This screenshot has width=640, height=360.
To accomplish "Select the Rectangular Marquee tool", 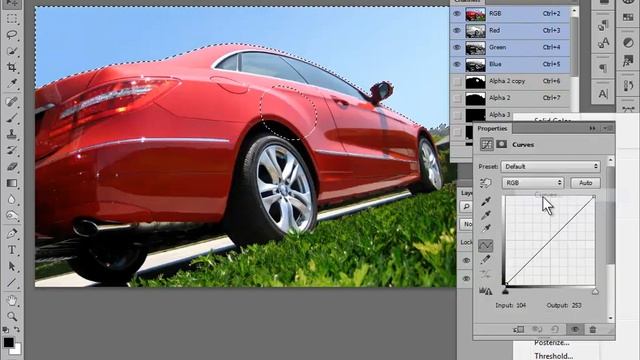I will (12, 19).
